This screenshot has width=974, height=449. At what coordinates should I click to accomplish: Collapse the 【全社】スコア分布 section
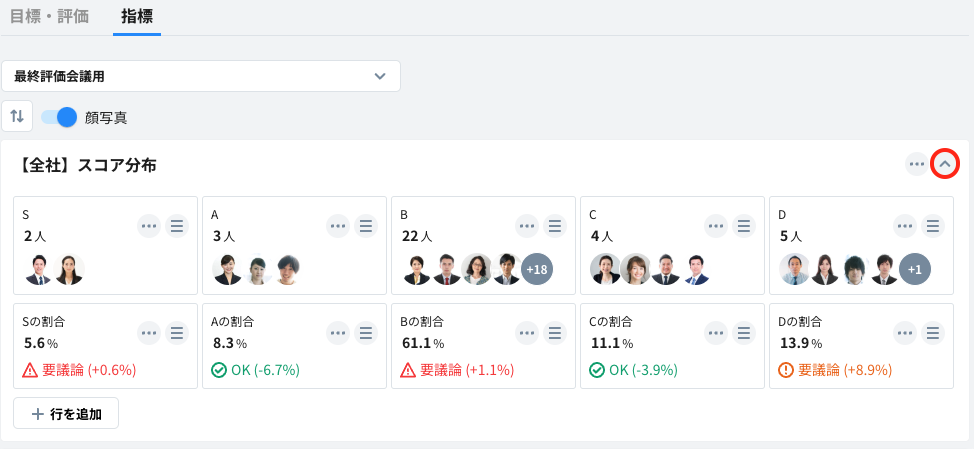tap(945, 164)
